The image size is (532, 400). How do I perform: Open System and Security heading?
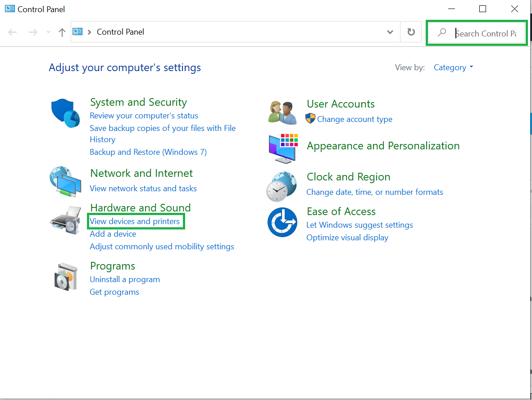click(x=138, y=102)
